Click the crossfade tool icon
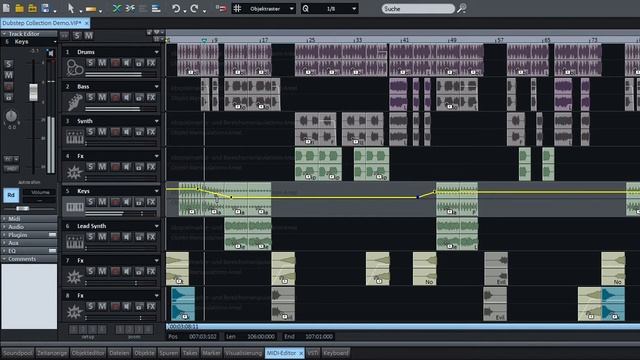Screen dimensions: 640x360 point(117,9)
